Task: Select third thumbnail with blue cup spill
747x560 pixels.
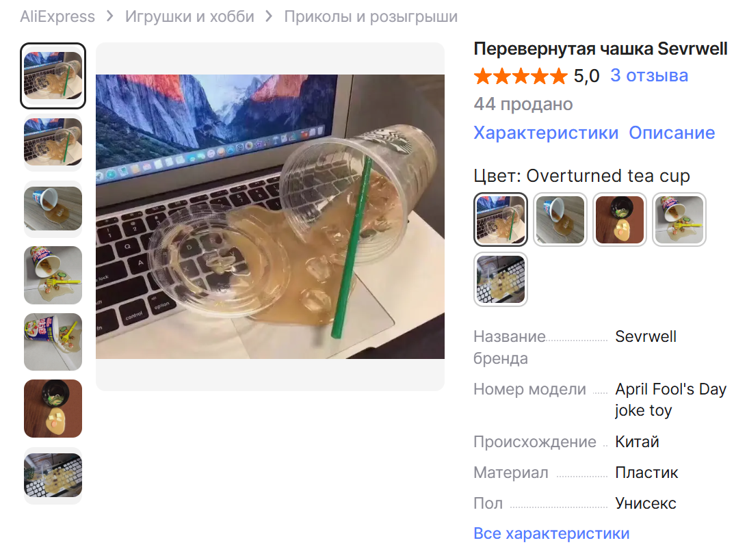Action: tap(53, 209)
